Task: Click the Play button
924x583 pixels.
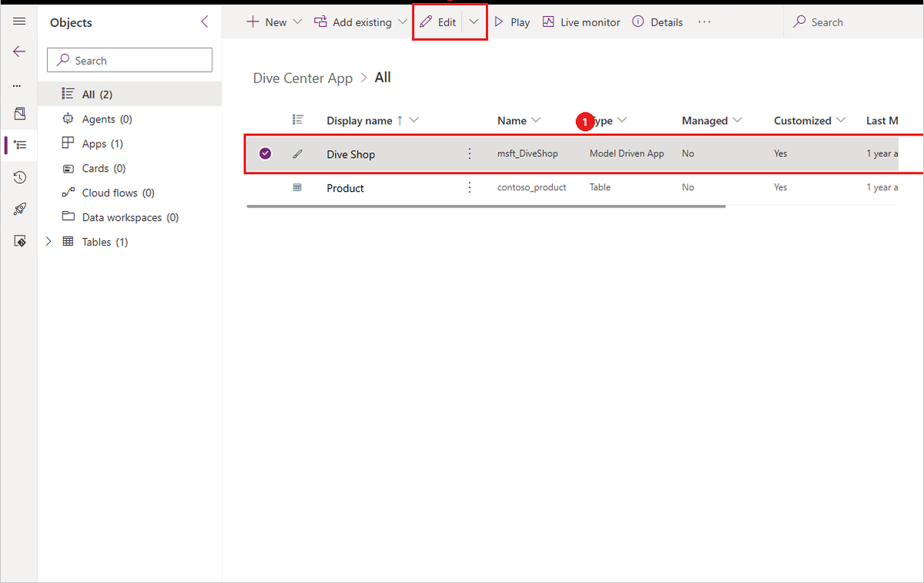Action: click(x=511, y=22)
